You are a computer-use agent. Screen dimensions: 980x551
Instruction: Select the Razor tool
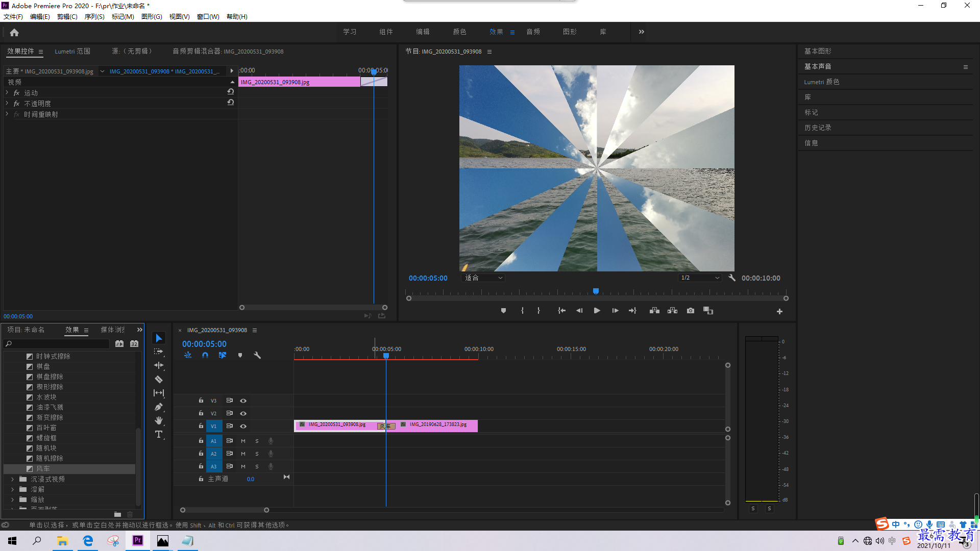pos(159,379)
